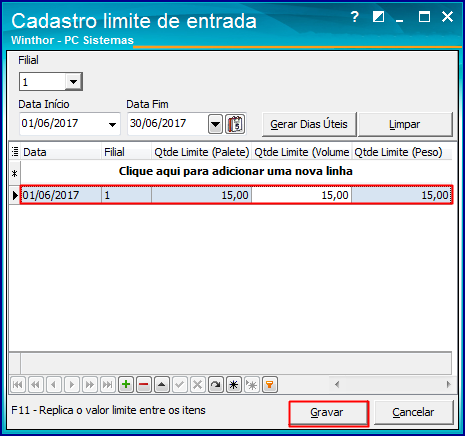
Task: Select the Filial cell showing 1 in the row
Action: point(126,195)
